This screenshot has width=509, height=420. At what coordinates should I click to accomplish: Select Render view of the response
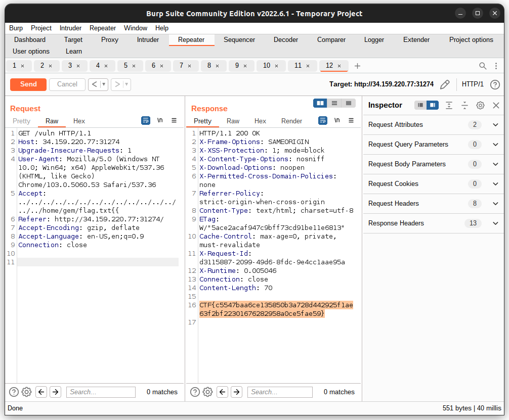(291, 121)
